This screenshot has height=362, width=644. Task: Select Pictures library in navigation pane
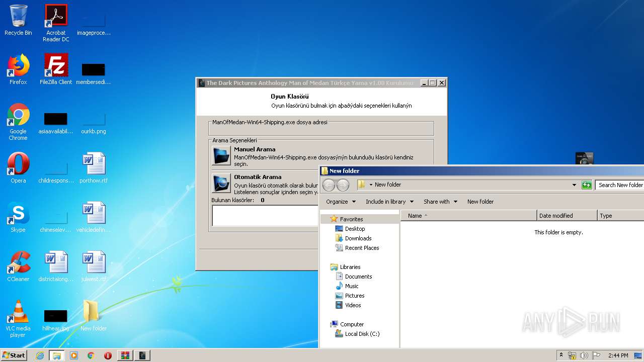(355, 296)
